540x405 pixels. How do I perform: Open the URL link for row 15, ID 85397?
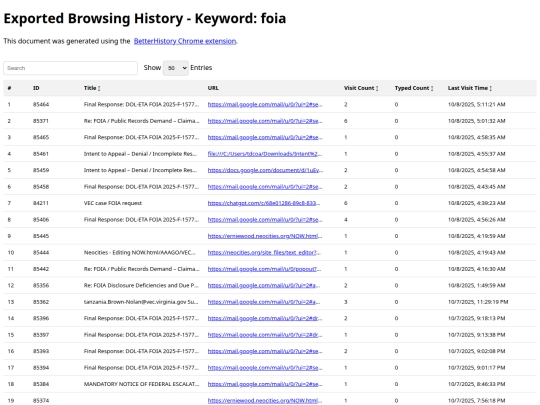265,335
